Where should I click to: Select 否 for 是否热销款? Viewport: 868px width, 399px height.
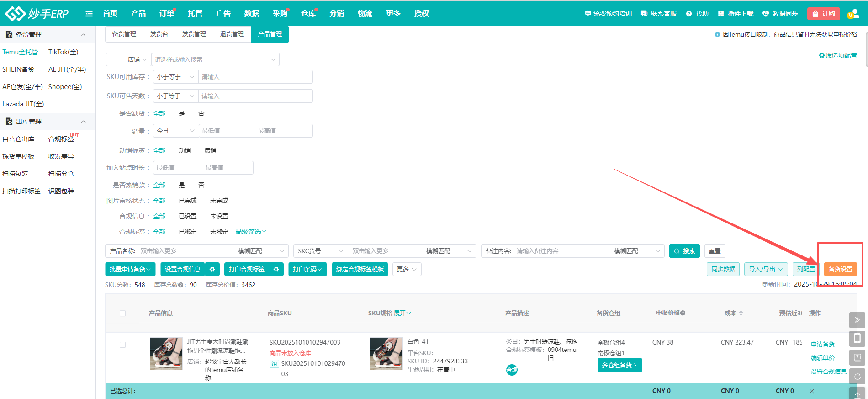pos(201,185)
